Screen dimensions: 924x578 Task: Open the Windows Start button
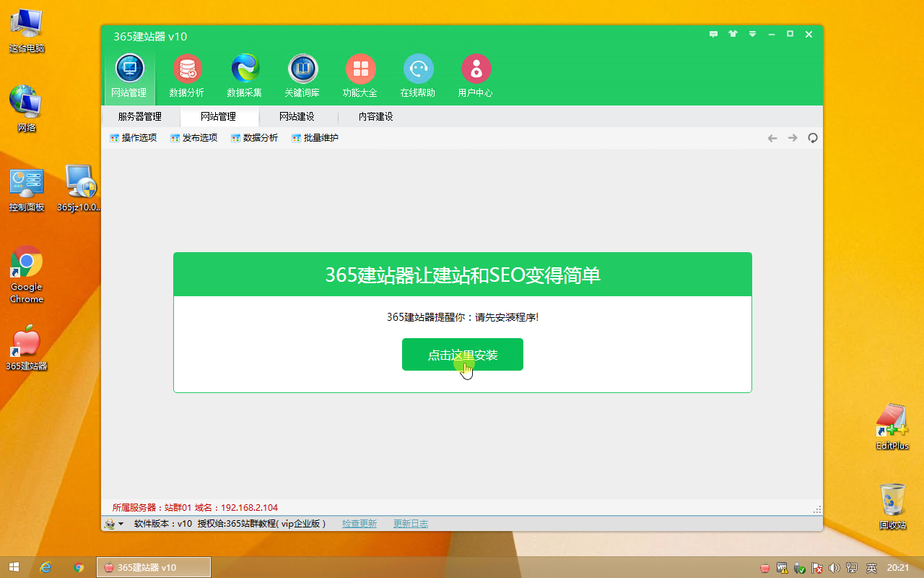[x=14, y=567]
